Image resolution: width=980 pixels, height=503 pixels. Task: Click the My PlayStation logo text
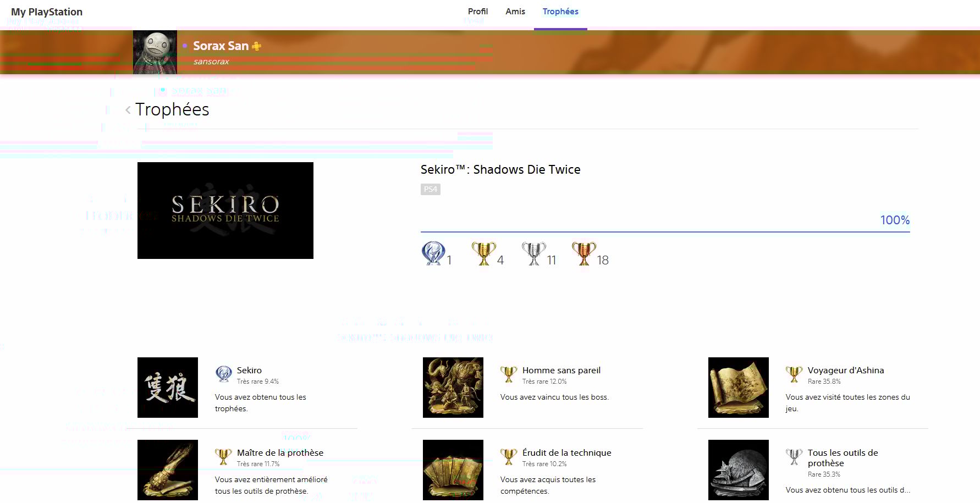pyautogui.click(x=47, y=12)
